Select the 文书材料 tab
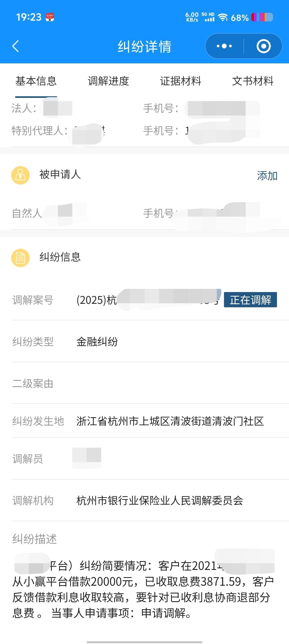The width and height of the screenshot is (289, 644). 253,81
